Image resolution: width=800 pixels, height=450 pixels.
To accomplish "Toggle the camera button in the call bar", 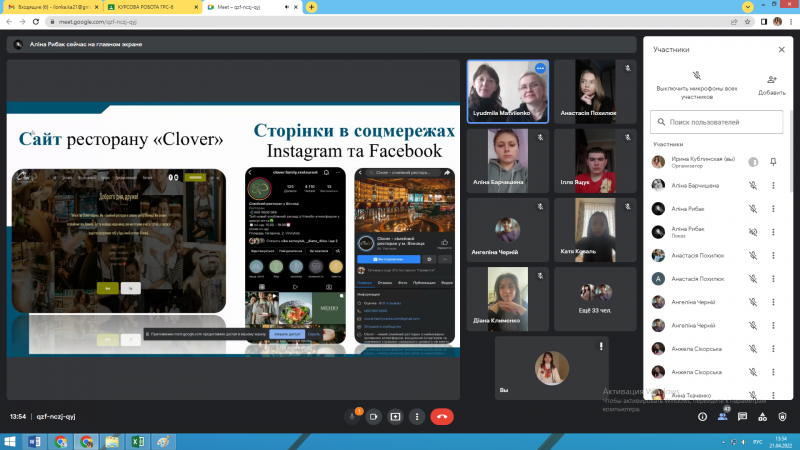I will (x=373, y=416).
